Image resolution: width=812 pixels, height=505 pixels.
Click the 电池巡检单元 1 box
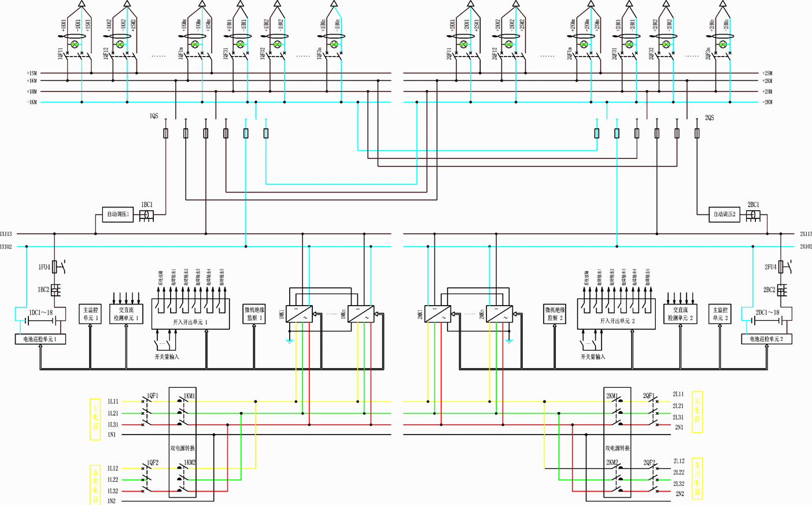tap(40, 339)
